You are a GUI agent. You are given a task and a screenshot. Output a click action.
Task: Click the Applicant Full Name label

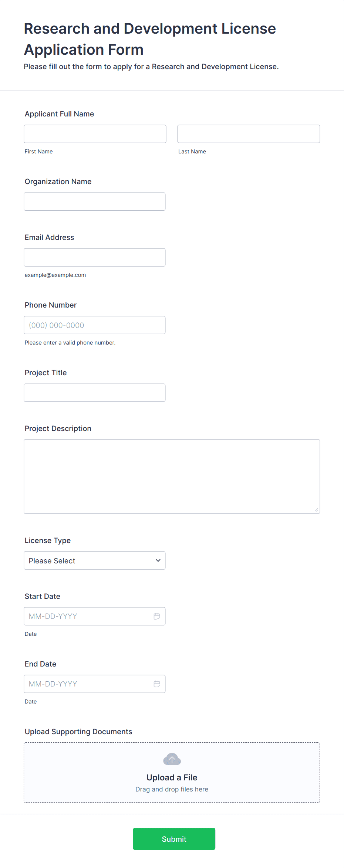click(59, 114)
